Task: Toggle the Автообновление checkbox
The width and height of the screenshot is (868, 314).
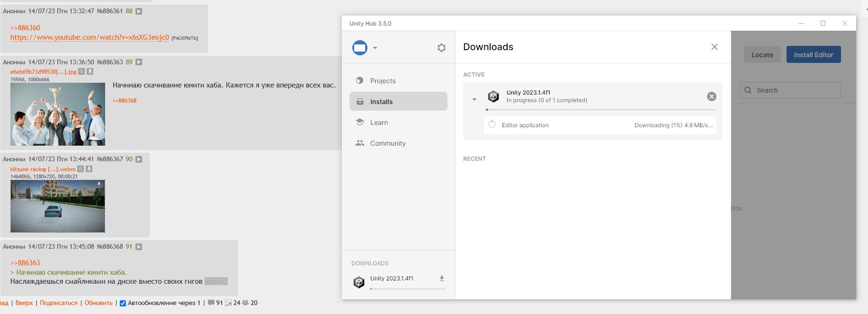Action: click(x=123, y=304)
